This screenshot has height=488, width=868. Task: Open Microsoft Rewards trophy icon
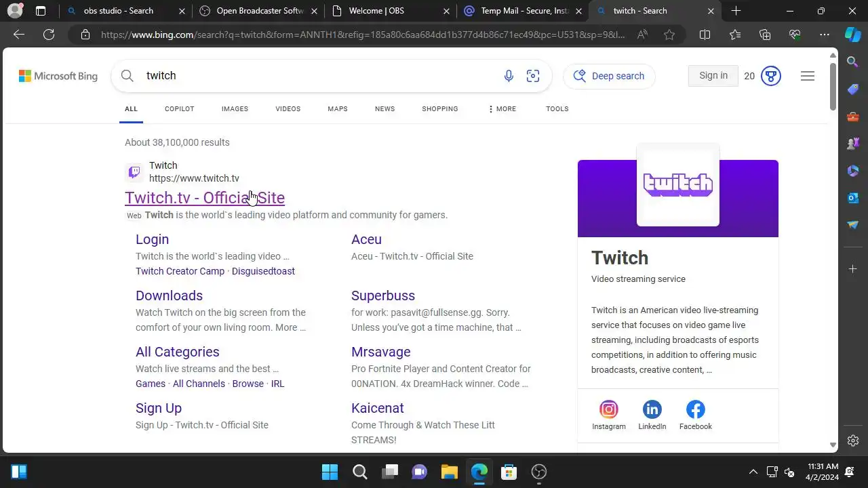pos(771,76)
